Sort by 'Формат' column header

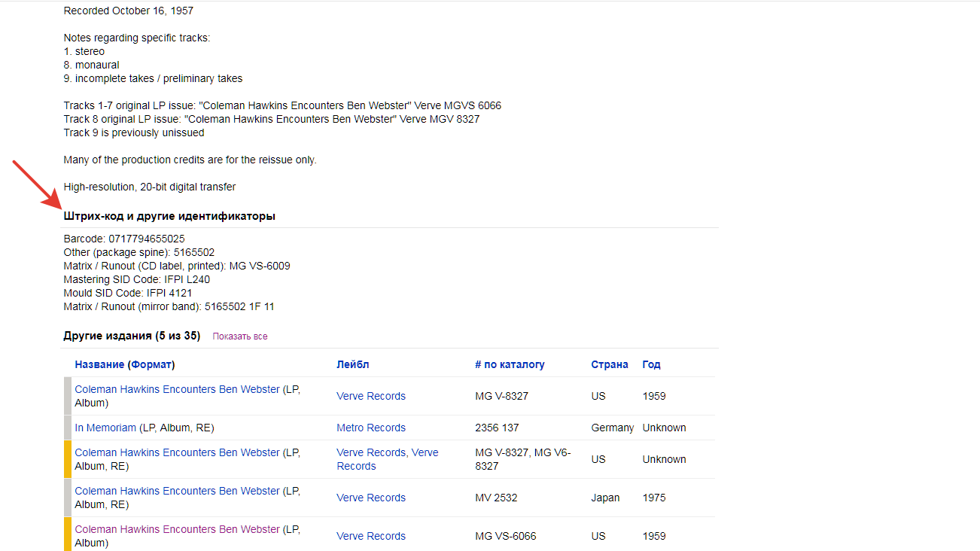pyautogui.click(x=151, y=364)
